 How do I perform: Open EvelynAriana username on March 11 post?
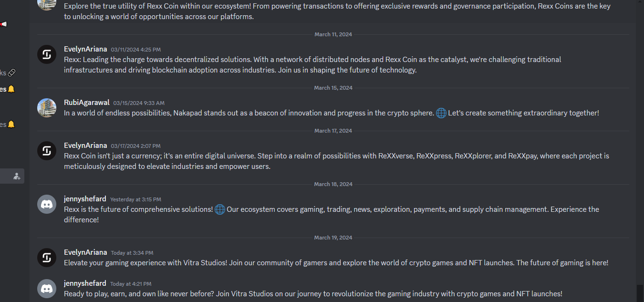tap(85, 49)
